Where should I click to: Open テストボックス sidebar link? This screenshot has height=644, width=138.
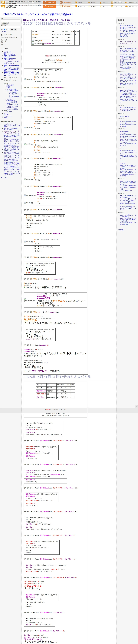[8, 116]
